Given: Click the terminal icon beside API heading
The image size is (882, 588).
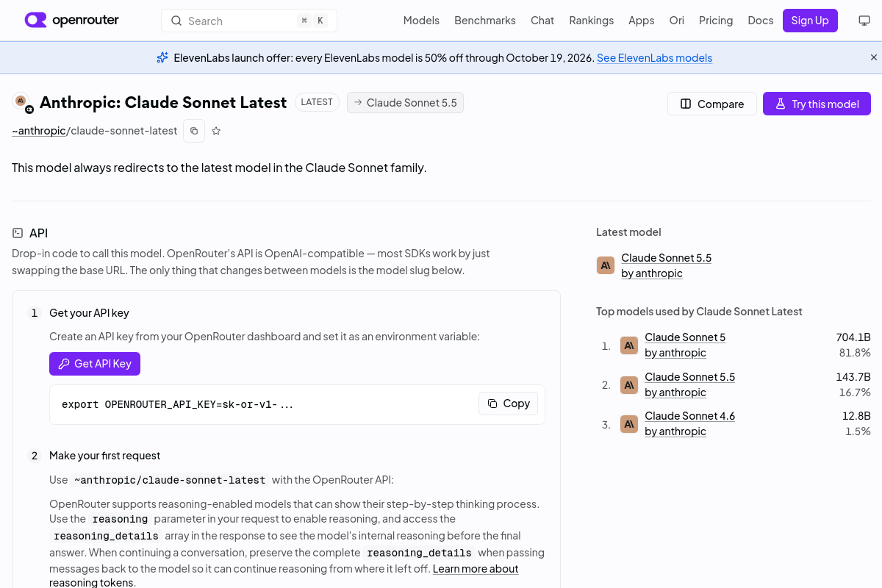Looking at the screenshot, I should 18,233.
